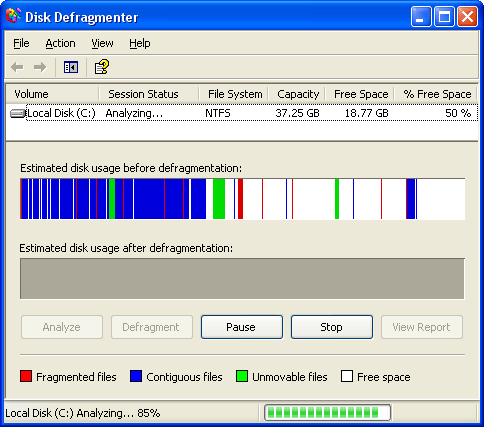Click the Estimated disk usage after defragmentation label
484x427 pixels.
(126, 248)
